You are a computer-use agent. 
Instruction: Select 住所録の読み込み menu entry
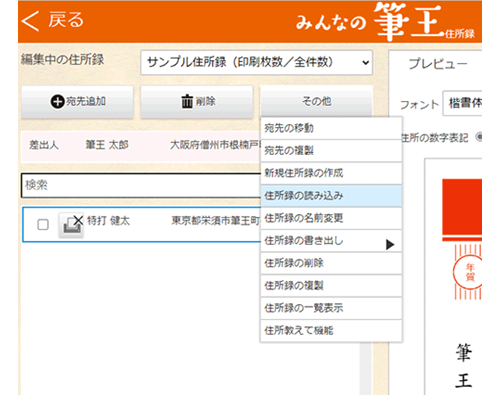click(x=331, y=196)
